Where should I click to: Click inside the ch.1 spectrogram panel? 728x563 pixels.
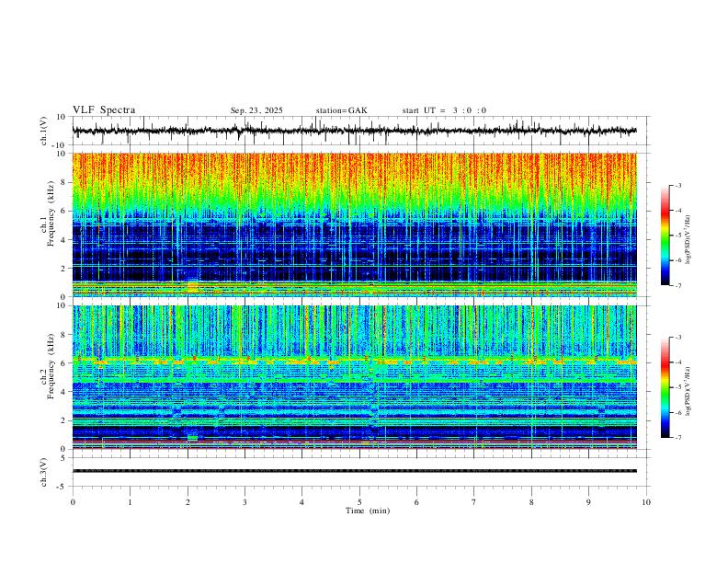(354, 224)
